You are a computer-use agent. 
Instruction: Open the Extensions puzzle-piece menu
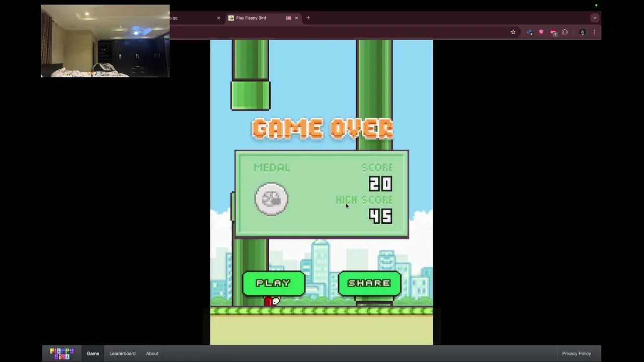pyautogui.click(x=565, y=32)
